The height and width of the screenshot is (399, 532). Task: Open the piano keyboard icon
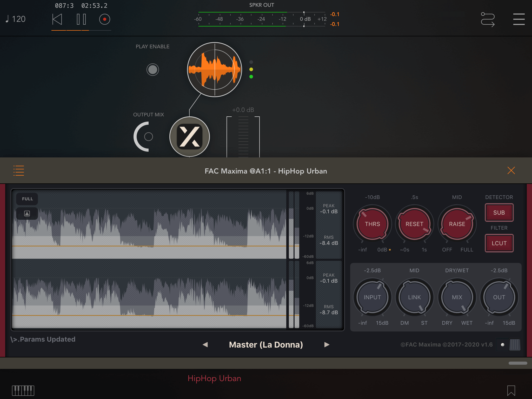(x=23, y=390)
